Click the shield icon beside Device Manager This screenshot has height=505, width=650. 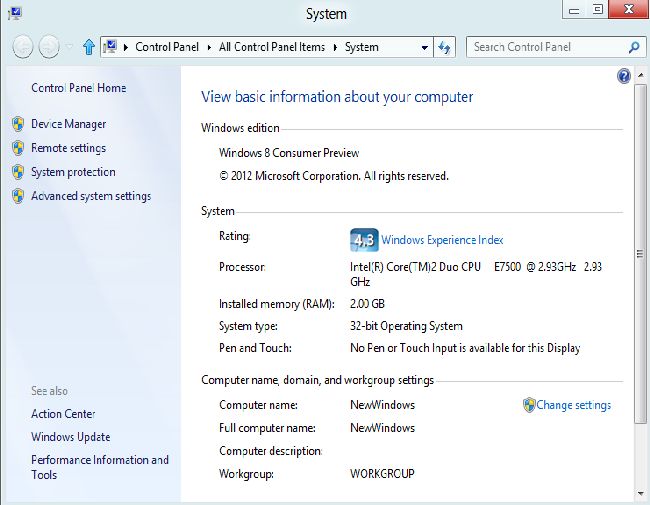tap(18, 124)
